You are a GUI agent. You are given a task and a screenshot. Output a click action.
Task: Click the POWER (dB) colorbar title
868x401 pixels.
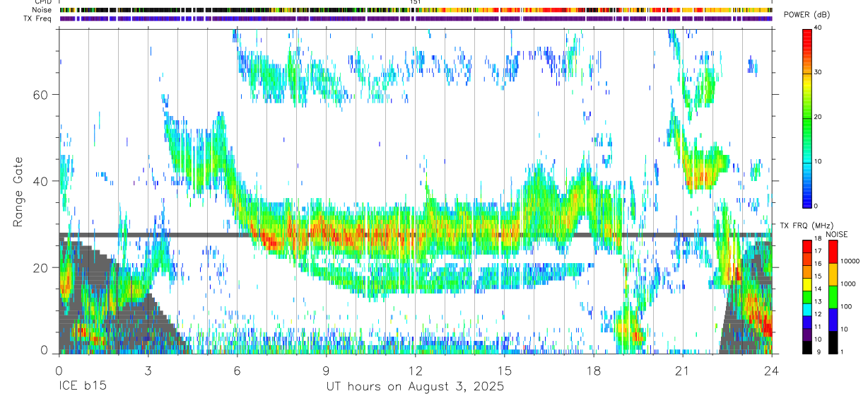[x=806, y=15]
